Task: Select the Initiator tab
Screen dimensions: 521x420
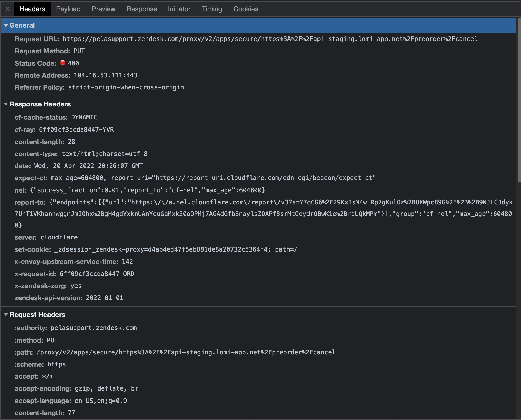Action: pyautogui.click(x=179, y=9)
